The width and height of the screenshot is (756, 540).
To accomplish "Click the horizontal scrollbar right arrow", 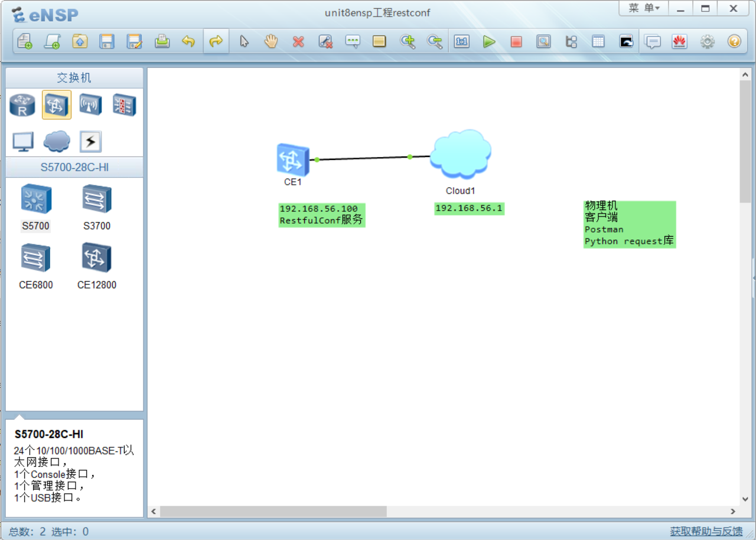I will 733,512.
